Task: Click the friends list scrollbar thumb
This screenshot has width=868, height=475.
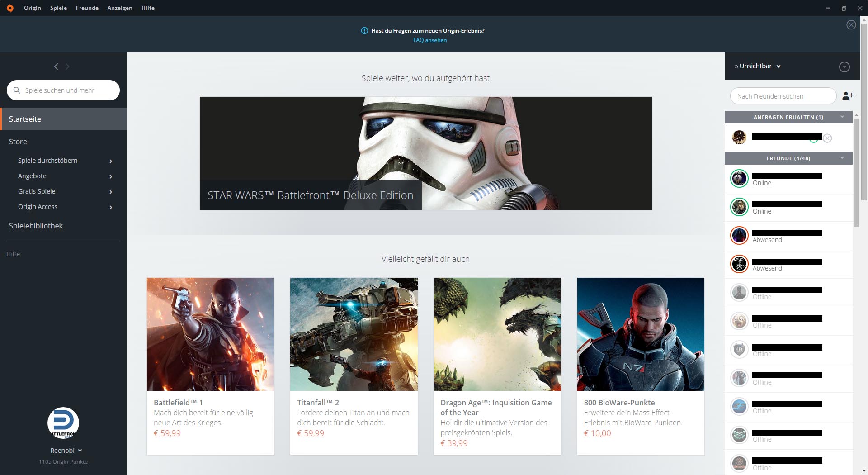Action: tap(856, 173)
